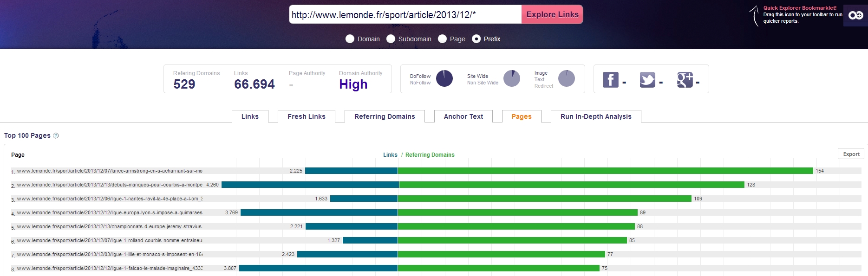
Task: Click the green 77 referring domains bar
Action: click(x=502, y=254)
